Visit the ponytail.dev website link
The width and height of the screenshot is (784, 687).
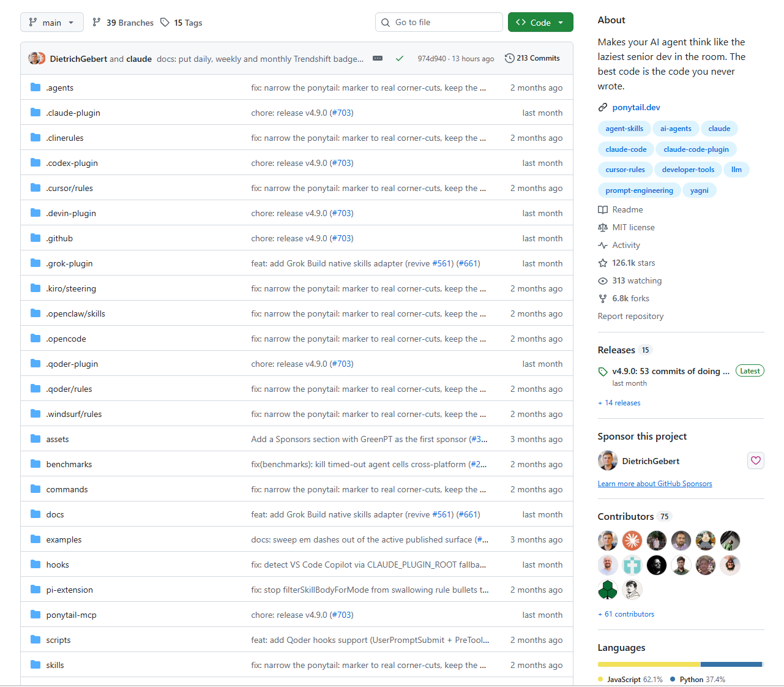[637, 107]
